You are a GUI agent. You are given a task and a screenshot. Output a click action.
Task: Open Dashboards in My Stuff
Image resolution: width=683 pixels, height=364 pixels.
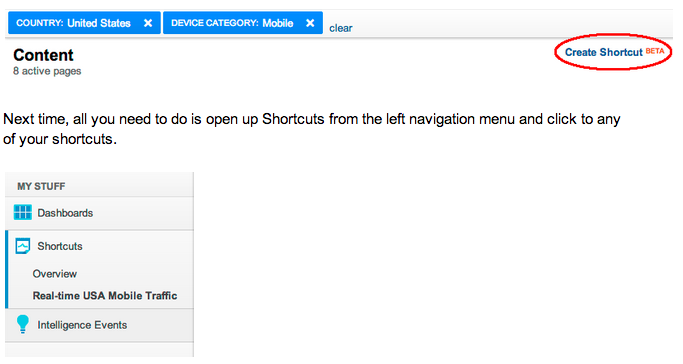pos(65,213)
